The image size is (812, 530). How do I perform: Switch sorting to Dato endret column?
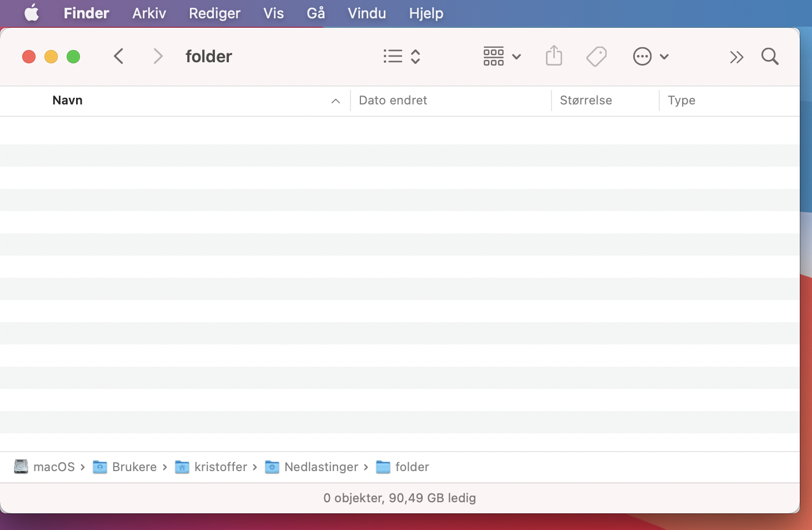click(393, 101)
